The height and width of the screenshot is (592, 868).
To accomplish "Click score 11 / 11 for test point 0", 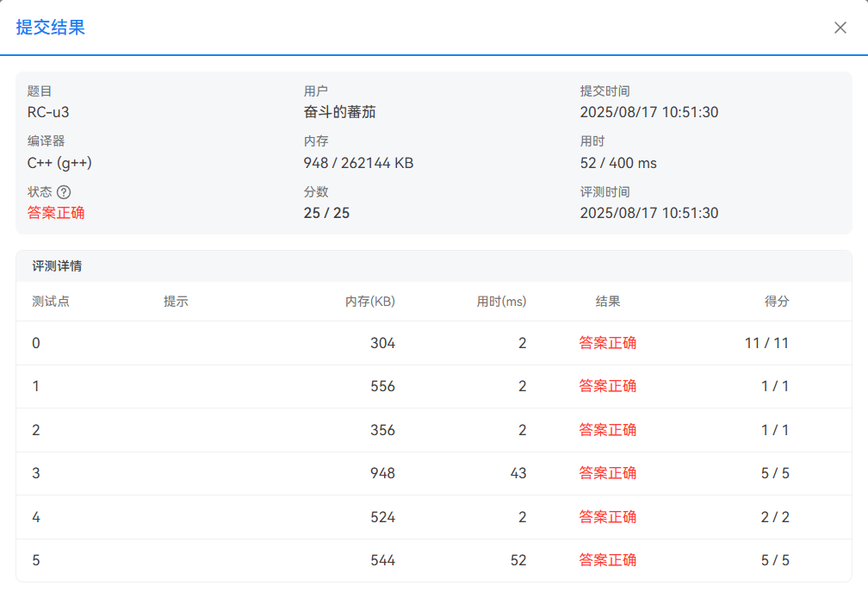I will (x=766, y=343).
